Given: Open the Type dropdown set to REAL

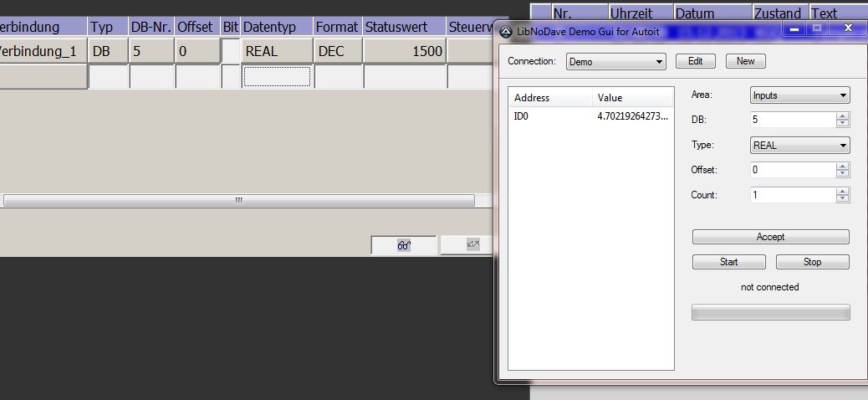Looking at the screenshot, I should coord(799,146).
